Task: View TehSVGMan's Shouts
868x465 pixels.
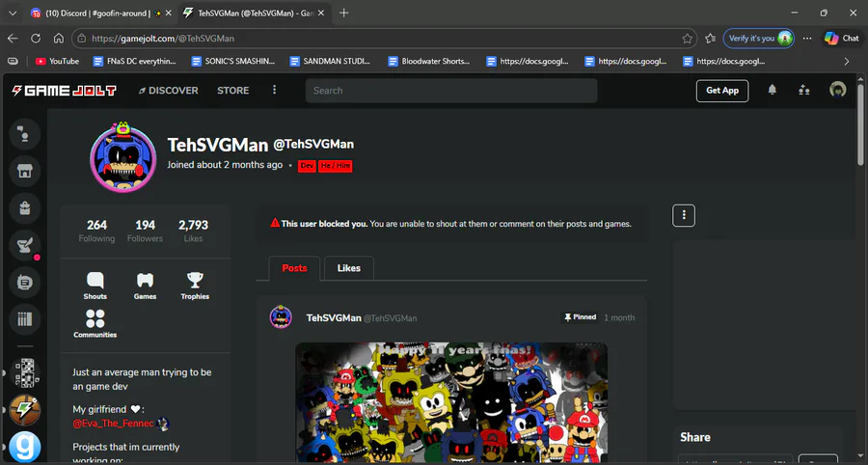Action: coord(95,286)
